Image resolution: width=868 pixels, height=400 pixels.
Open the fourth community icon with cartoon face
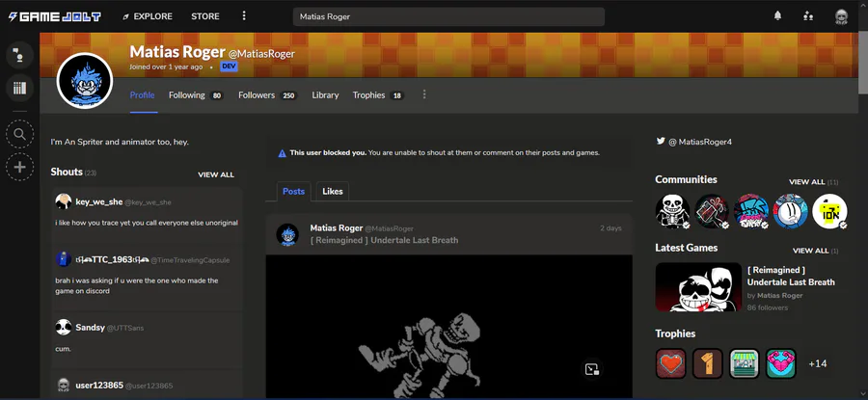pyautogui.click(x=791, y=211)
